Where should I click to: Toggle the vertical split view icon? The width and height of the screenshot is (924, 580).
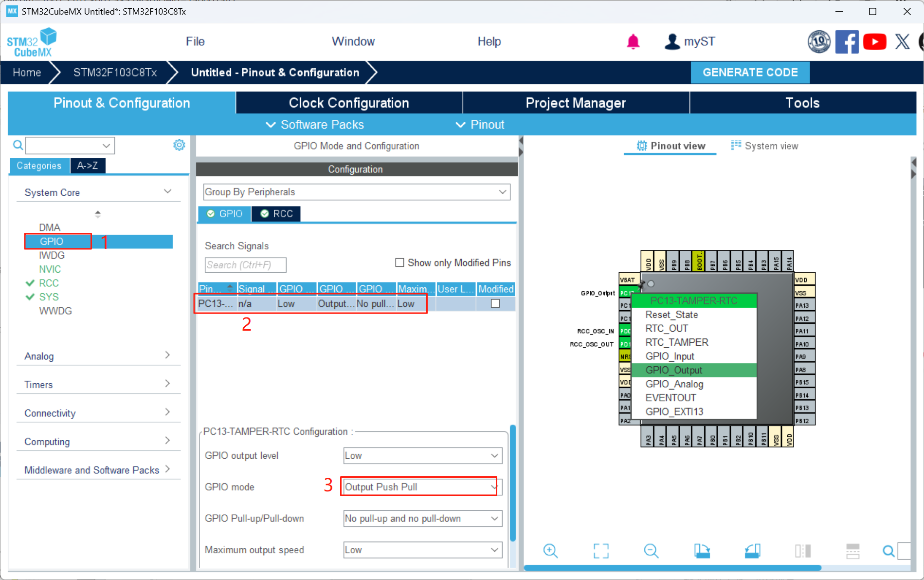[803, 551]
